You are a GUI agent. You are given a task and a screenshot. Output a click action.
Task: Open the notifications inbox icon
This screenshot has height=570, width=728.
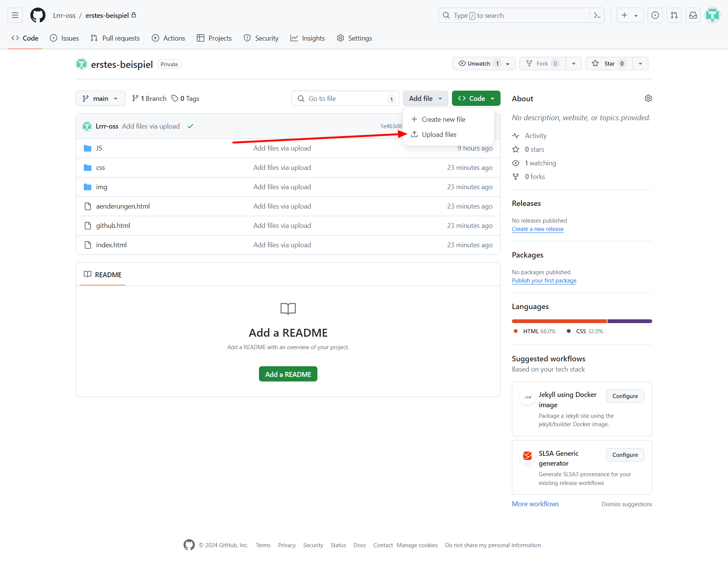click(x=693, y=15)
